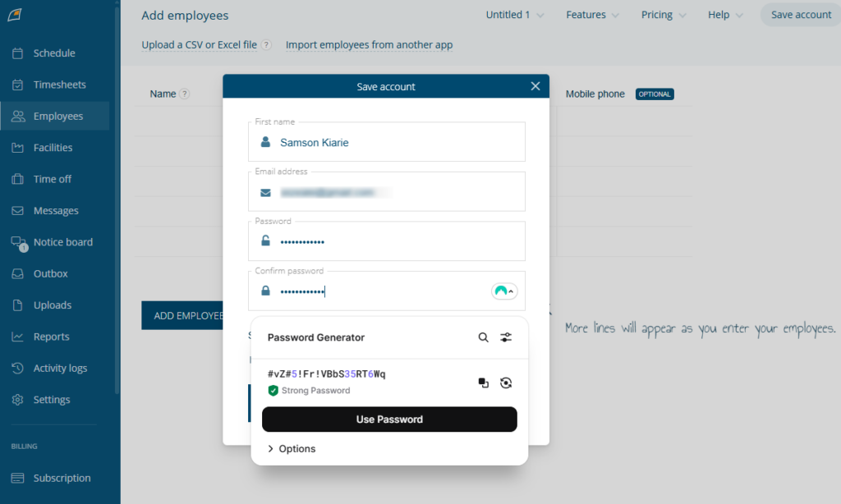
Task: Close the Save account dialog
Action: point(535,86)
